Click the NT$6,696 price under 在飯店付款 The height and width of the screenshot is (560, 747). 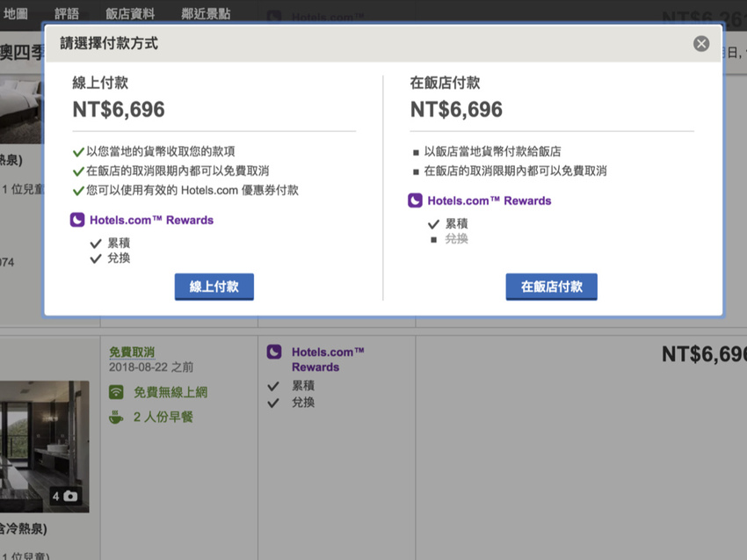pos(456,110)
